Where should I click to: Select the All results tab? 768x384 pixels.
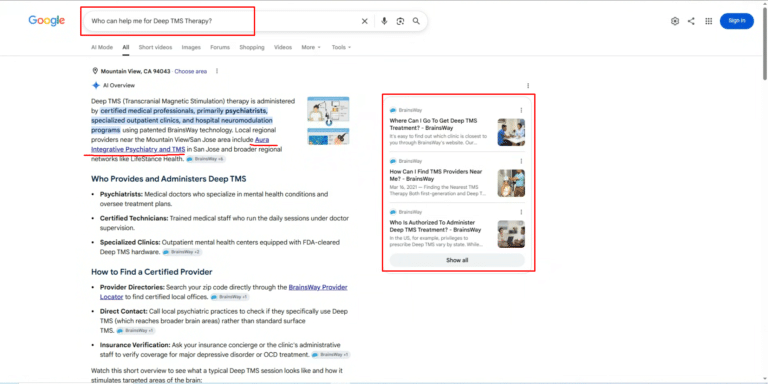pos(126,48)
